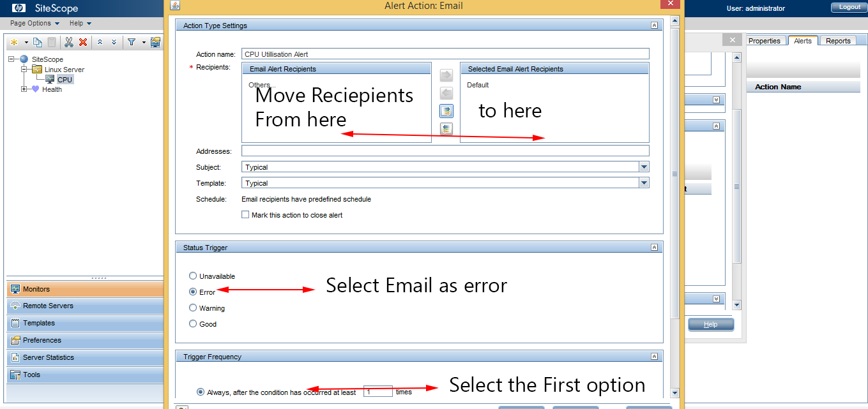Switch to the Reports tab

838,41
